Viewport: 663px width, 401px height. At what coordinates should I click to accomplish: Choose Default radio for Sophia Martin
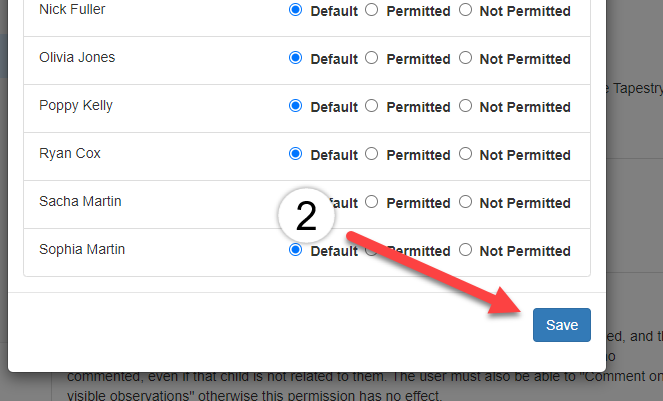click(296, 250)
